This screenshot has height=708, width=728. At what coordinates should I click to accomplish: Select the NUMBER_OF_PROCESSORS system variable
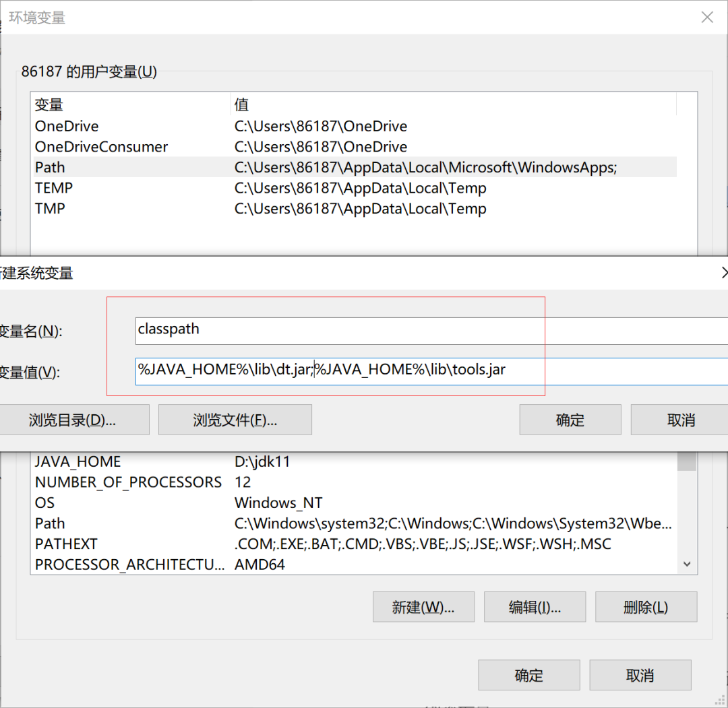354,482
